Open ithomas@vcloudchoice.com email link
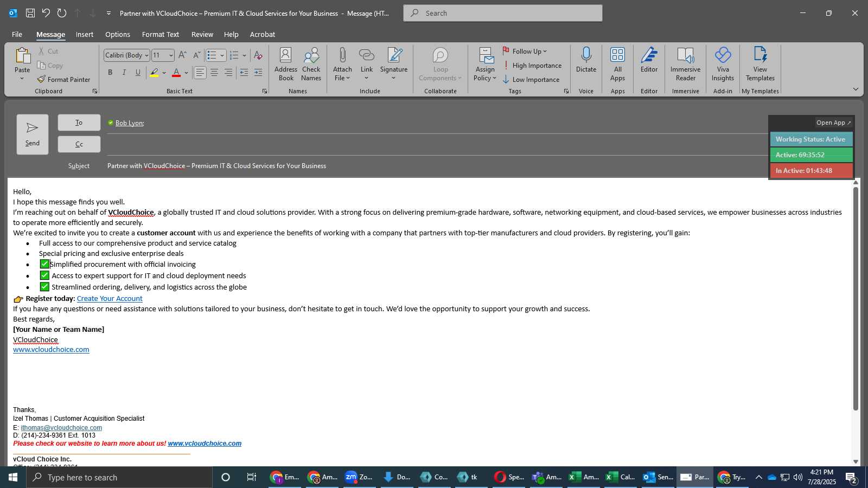The height and width of the screenshot is (488, 868). pos(61,428)
